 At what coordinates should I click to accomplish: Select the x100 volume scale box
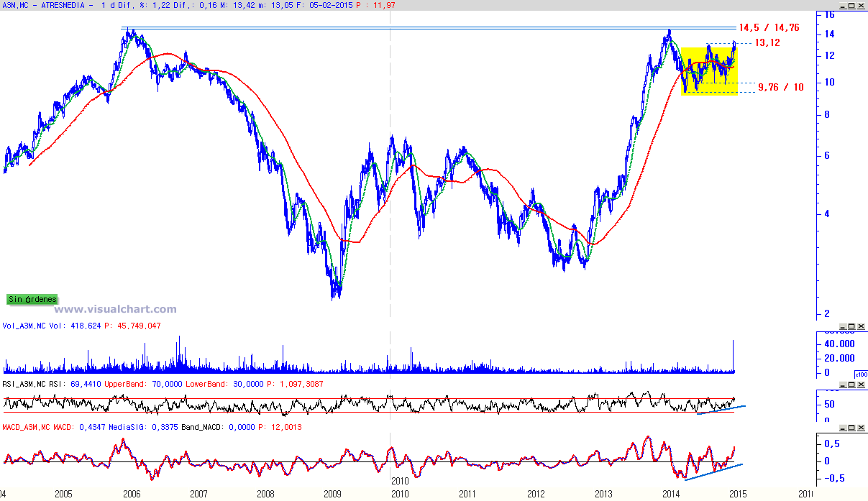point(861,374)
